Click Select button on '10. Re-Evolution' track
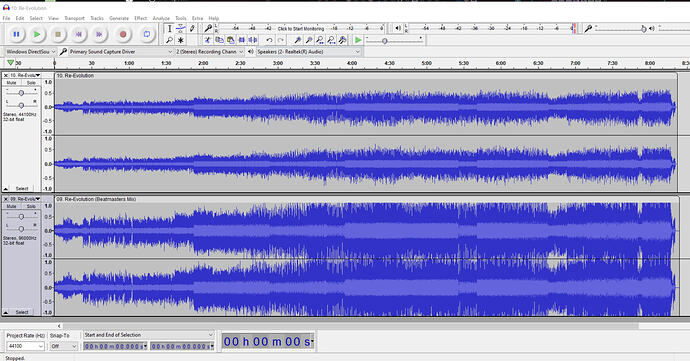 (22, 188)
